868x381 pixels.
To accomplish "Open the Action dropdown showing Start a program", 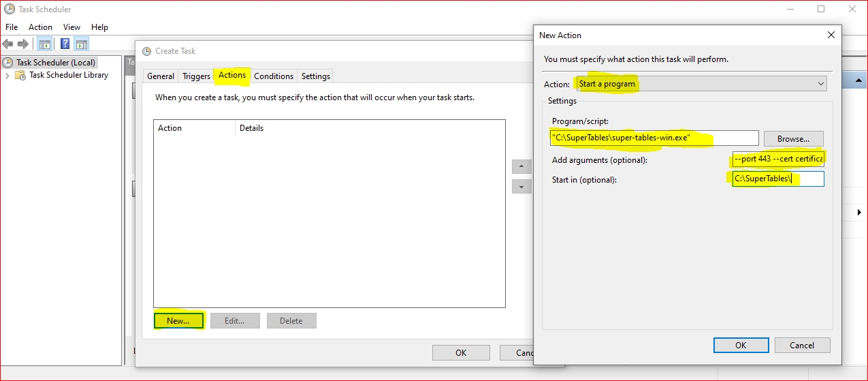I will click(x=701, y=84).
